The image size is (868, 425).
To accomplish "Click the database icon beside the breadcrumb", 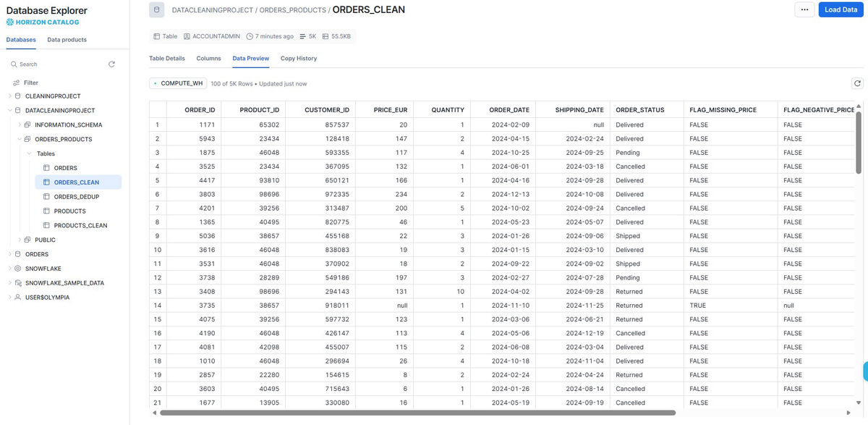I will click(x=157, y=10).
